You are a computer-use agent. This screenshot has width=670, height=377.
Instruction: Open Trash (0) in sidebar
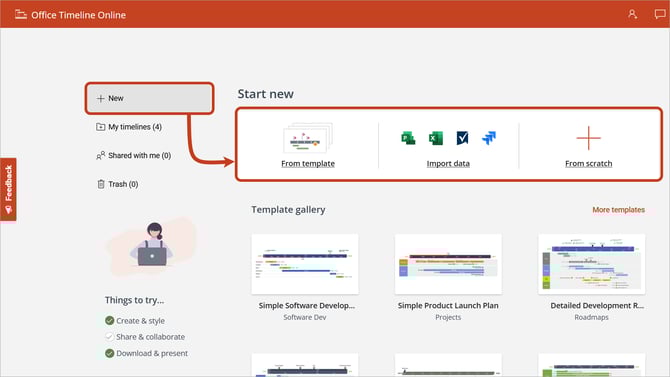click(x=118, y=184)
